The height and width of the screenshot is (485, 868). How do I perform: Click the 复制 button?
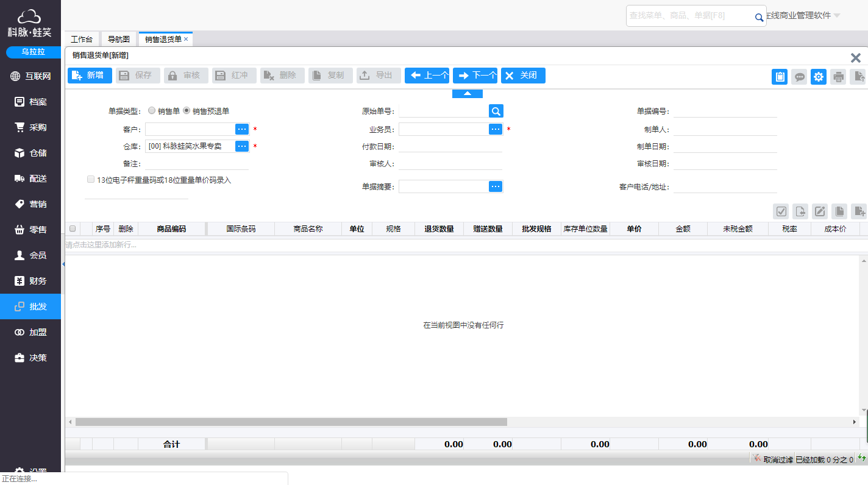pos(330,76)
